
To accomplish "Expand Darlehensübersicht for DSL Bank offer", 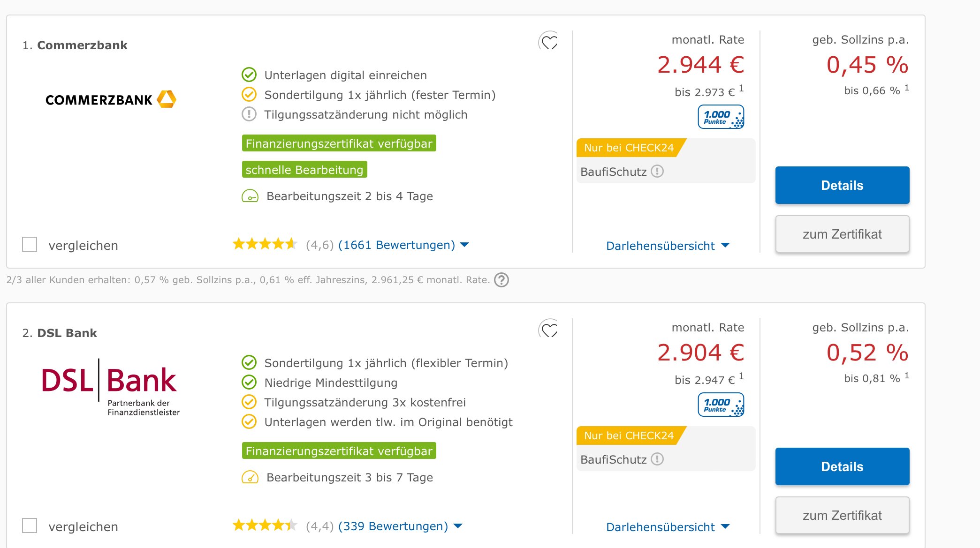I will coord(667,527).
